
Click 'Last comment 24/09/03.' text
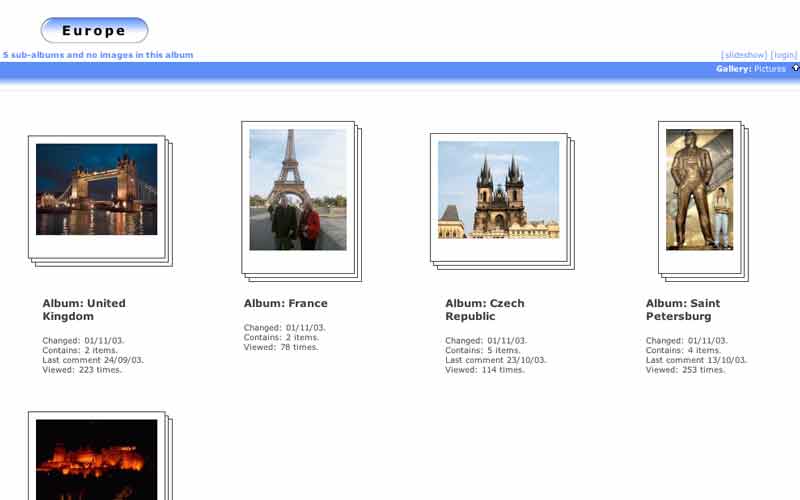click(93, 360)
